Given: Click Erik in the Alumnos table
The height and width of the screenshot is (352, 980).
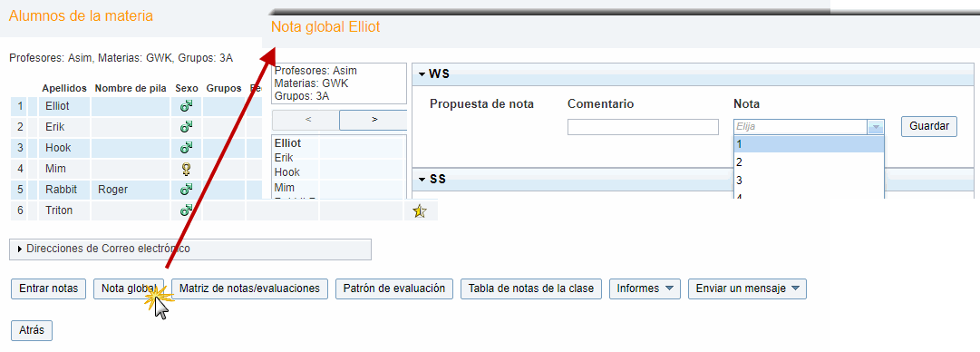Looking at the screenshot, I should [x=55, y=127].
